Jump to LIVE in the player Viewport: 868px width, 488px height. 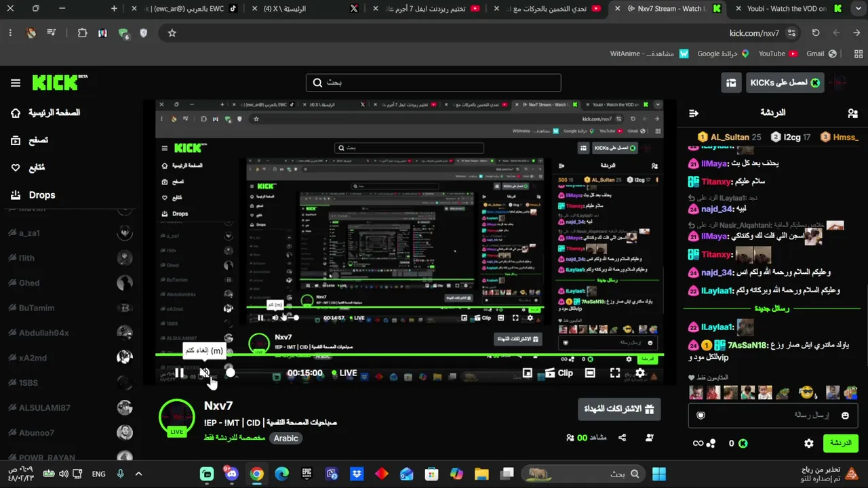[x=344, y=373]
